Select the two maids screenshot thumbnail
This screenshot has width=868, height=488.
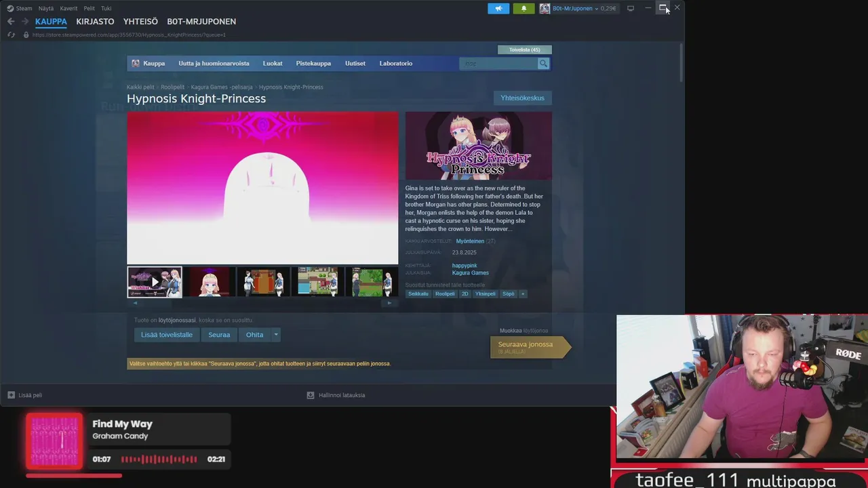click(x=263, y=282)
